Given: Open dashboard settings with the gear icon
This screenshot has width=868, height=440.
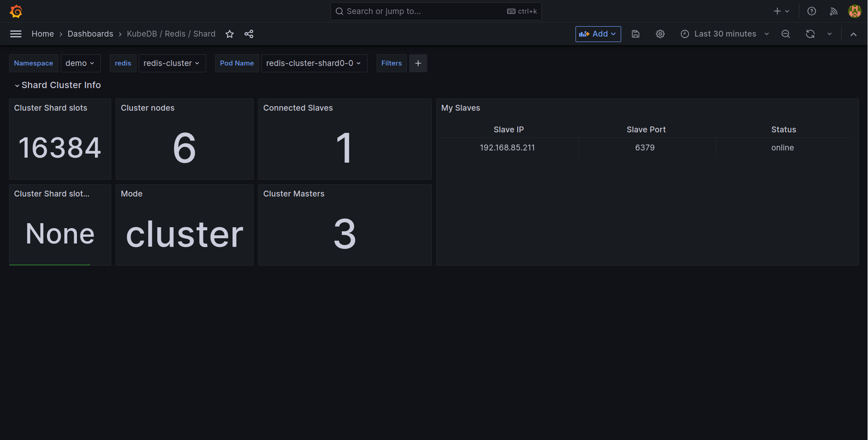Looking at the screenshot, I should pos(660,34).
